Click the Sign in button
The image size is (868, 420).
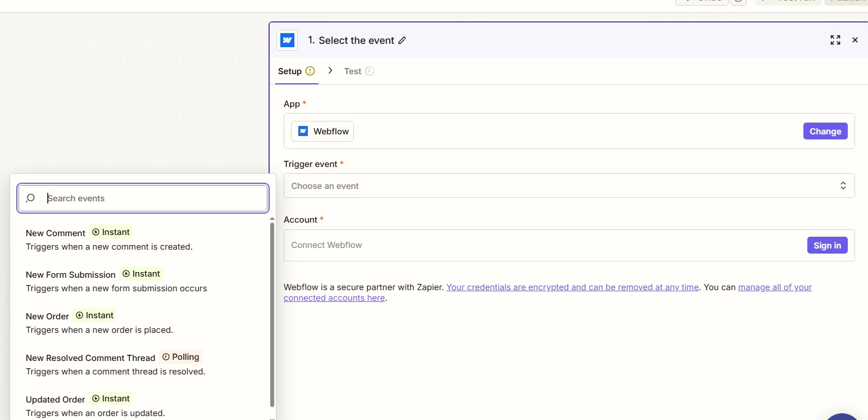click(827, 245)
